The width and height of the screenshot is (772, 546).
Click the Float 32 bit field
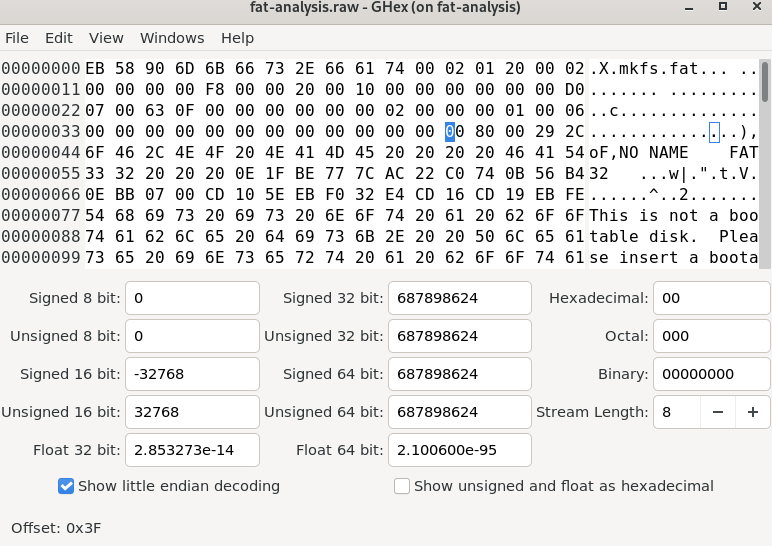pyautogui.click(x=192, y=450)
